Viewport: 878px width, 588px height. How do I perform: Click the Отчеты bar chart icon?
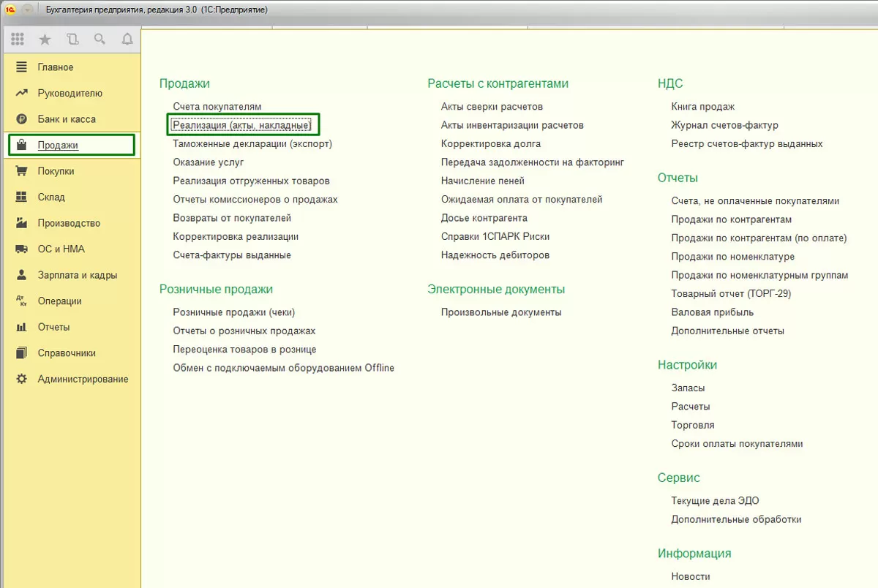pos(22,327)
